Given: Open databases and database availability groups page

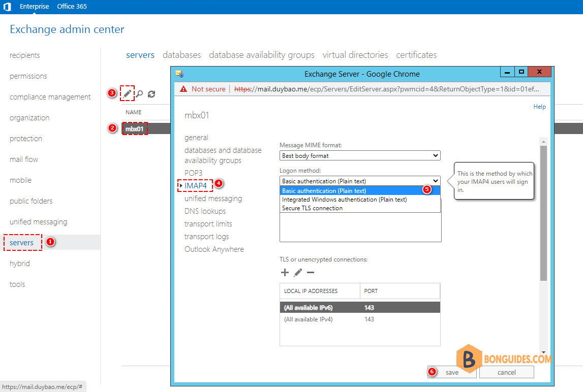Looking at the screenshot, I should pyautogui.click(x=223, y=155).
